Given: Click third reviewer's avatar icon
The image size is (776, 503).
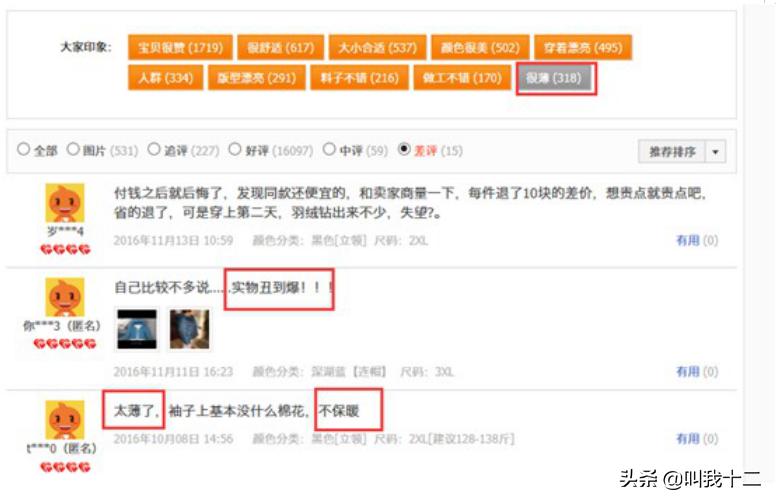Looking at the screenshot, I should pos(65,420).
